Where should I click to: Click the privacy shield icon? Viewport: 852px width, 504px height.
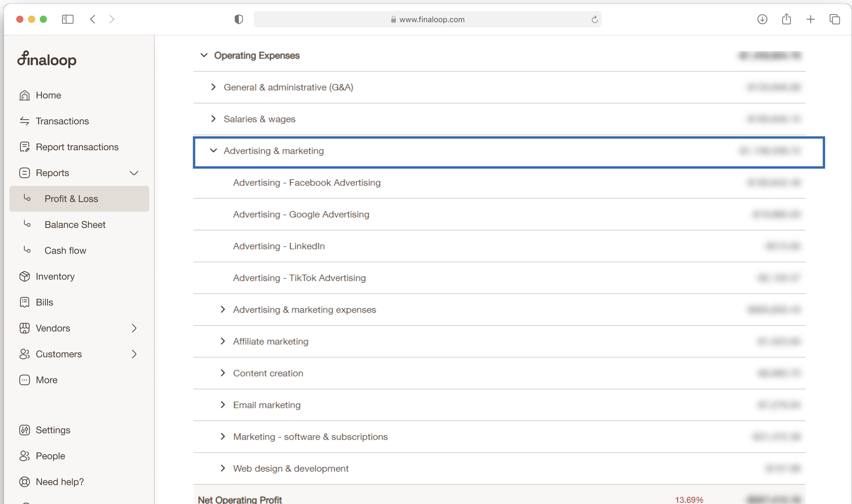[x=239, y=19]
